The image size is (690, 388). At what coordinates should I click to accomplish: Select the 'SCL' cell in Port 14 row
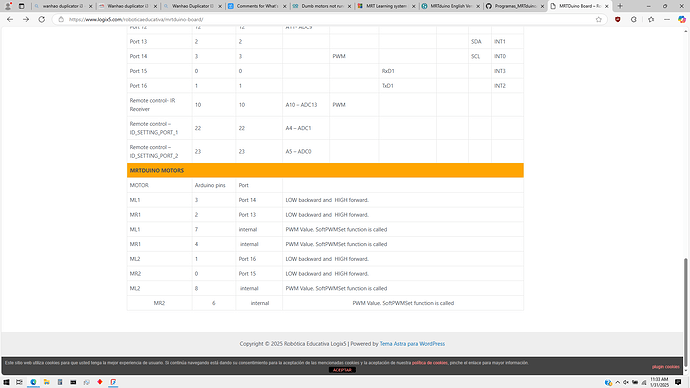coord(480,56)
